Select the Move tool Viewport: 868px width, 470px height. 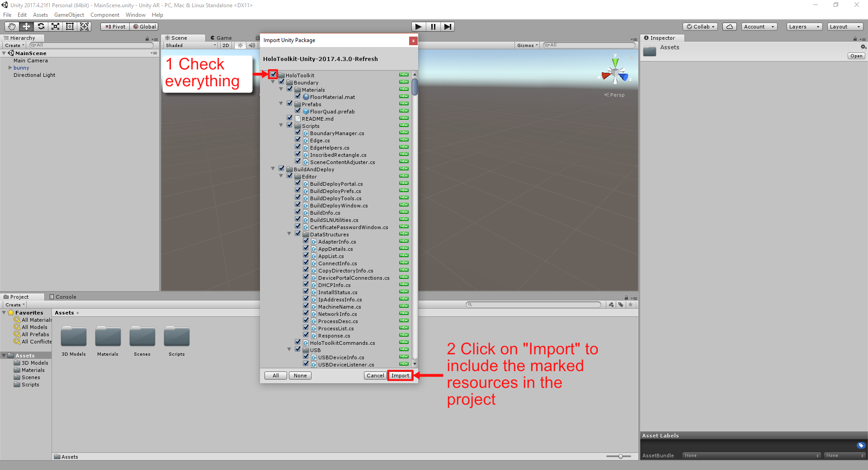pyautogui.click(x=26, y=27)
